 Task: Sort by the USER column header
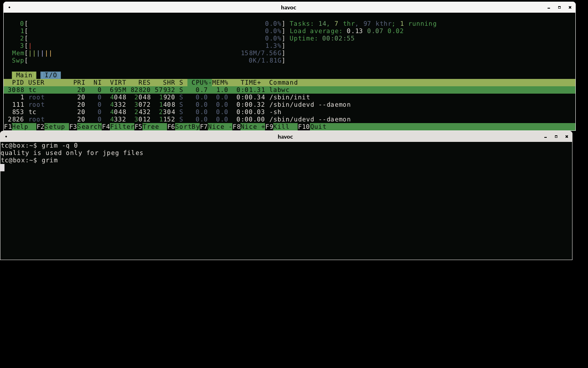[x=36, y=83]
